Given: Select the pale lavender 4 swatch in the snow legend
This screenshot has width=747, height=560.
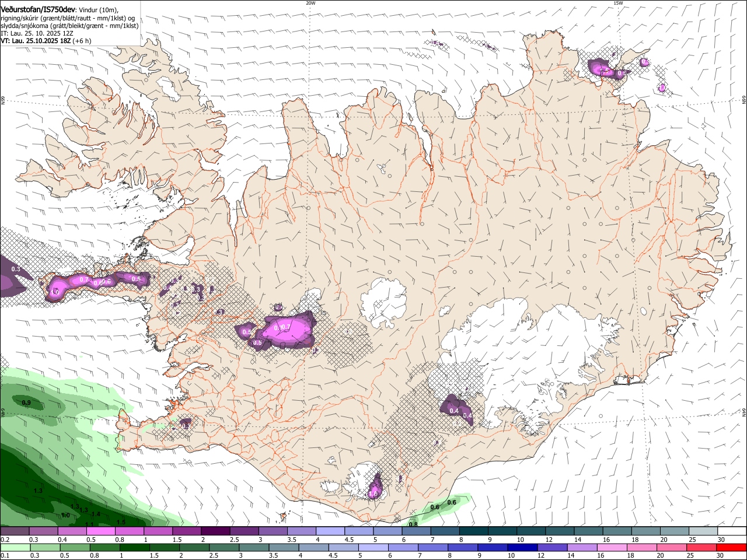Looking at the screenshot, I should [x=330, y=531].
